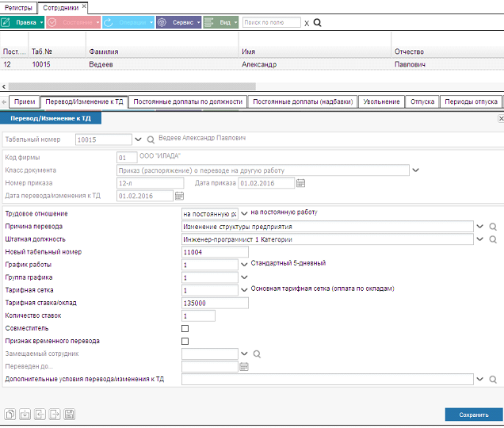Viewport: 504px width, 428px height.
Task: Expand the Тарифная сетка dropdown
Action: 244,290
